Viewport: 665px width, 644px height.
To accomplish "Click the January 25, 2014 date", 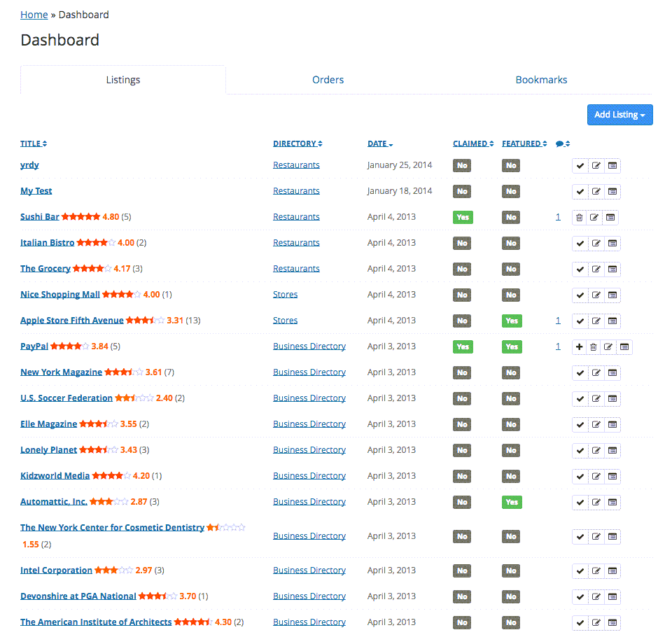I will pos(400,165).
